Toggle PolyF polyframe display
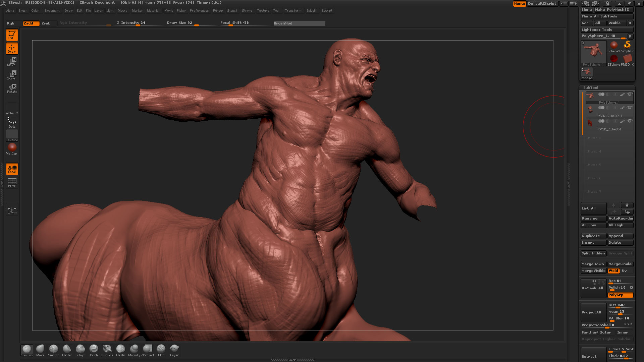The width and height of the screenshot is (644, 362). point(12,182)
